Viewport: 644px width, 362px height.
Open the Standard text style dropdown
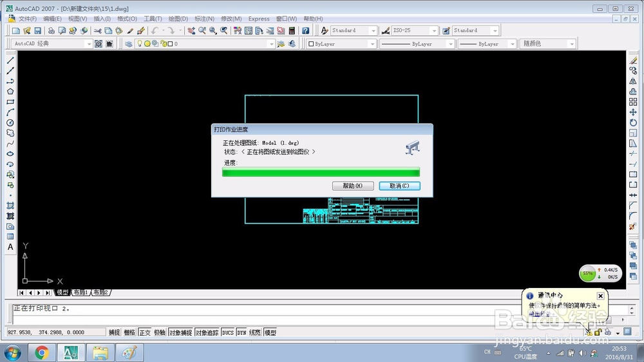pyautogui.click(x=373, y=30)
